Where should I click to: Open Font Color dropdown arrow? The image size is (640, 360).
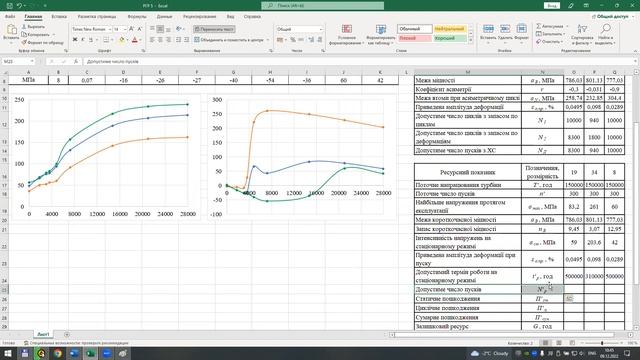tap(140, 40)
